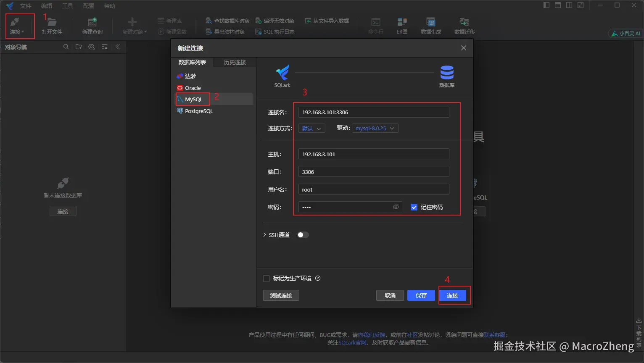Open the 数据生成 tool
The height and width of the screenshot is (363, 644).
[431, 26]
